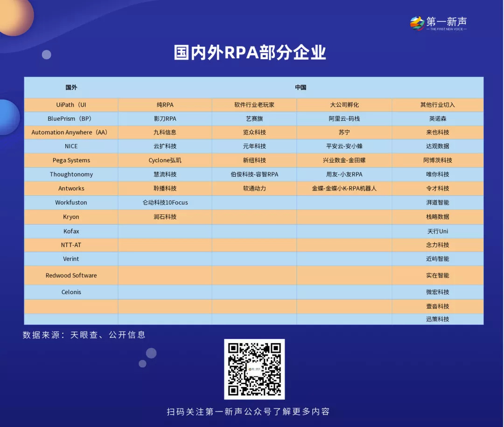Click the 实在智能 cell
Viewport: 504px width, 427px height.
(437, 275)
